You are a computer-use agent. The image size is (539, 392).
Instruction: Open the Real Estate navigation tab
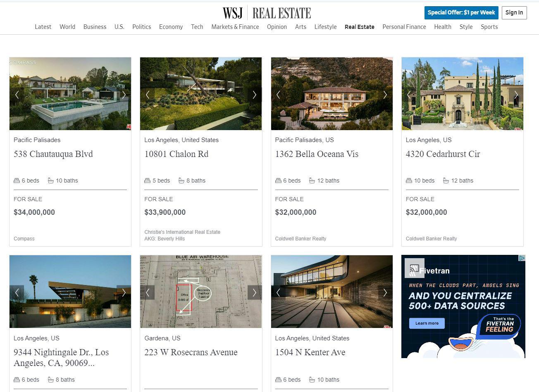(360, 27)
